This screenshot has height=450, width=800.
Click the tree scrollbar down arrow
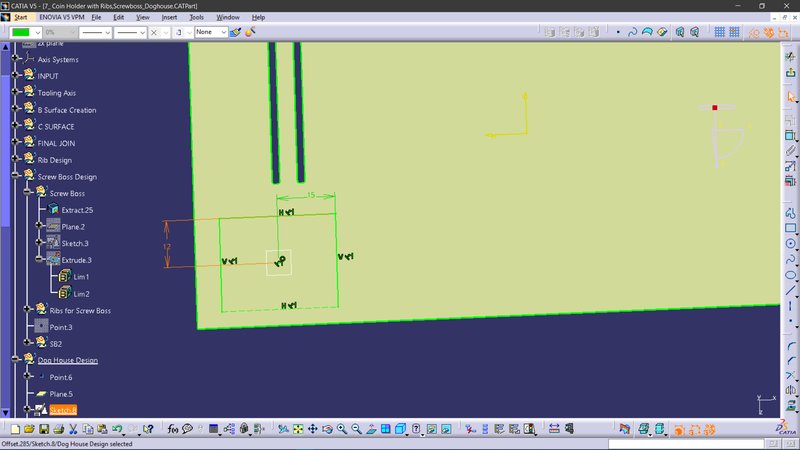[x=6, y=412]
